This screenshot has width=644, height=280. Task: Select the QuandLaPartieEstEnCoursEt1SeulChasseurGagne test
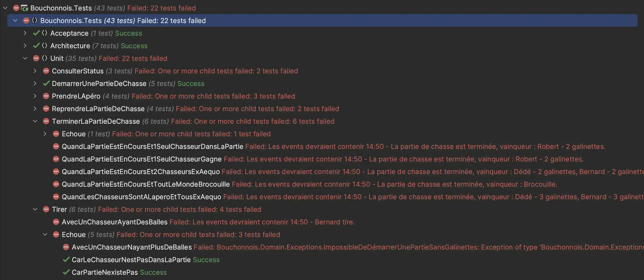coord(141,159)
